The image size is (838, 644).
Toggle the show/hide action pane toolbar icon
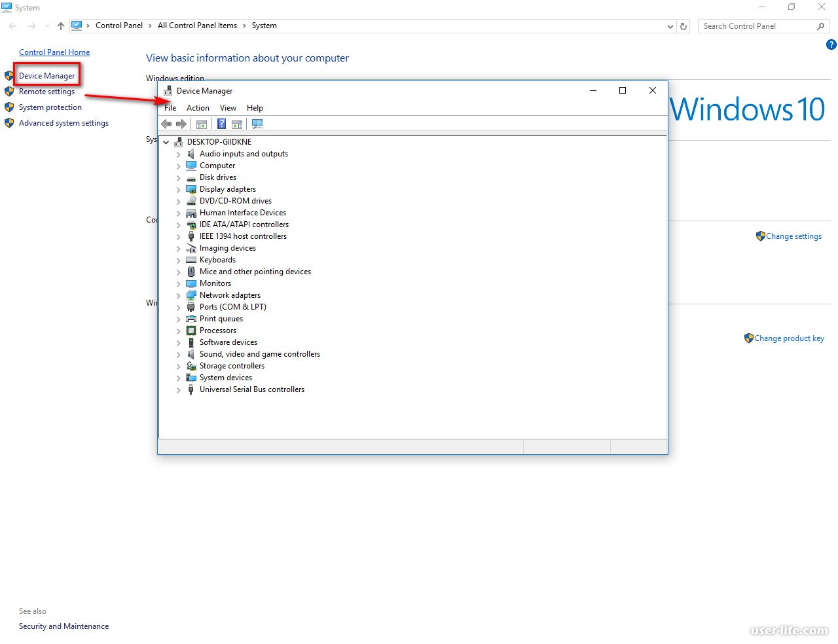237,124
